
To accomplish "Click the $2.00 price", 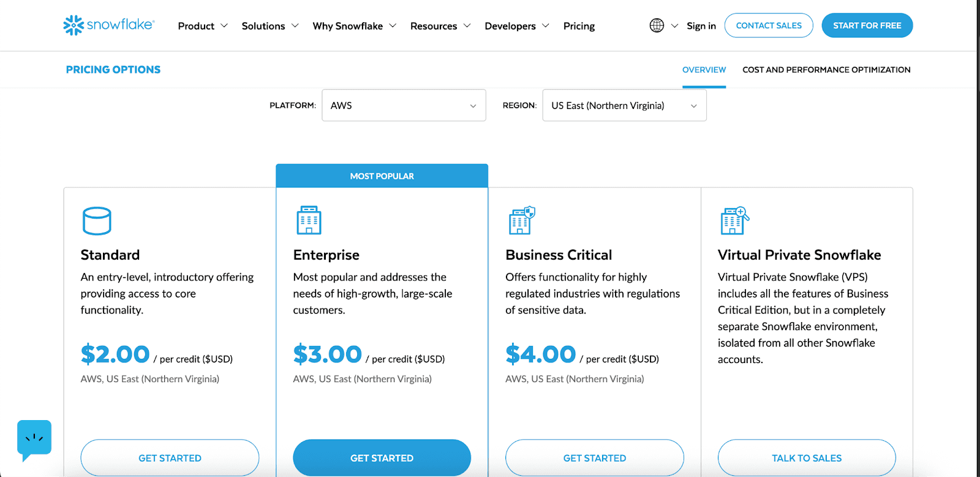I will tap(115, 355).
